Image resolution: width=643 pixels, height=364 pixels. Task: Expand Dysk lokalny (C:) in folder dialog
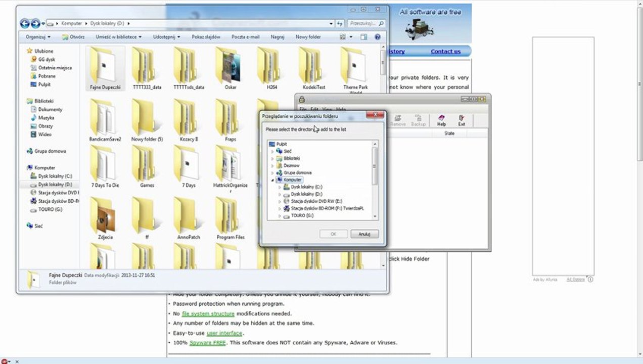(x=280, y=187)
